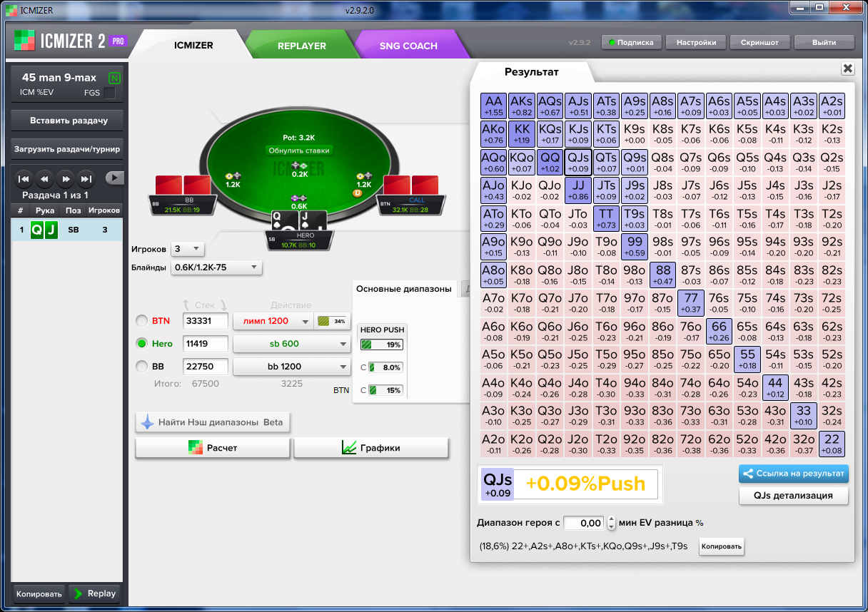Click the ICMIZER 2 PRO logo

point(70,41)
